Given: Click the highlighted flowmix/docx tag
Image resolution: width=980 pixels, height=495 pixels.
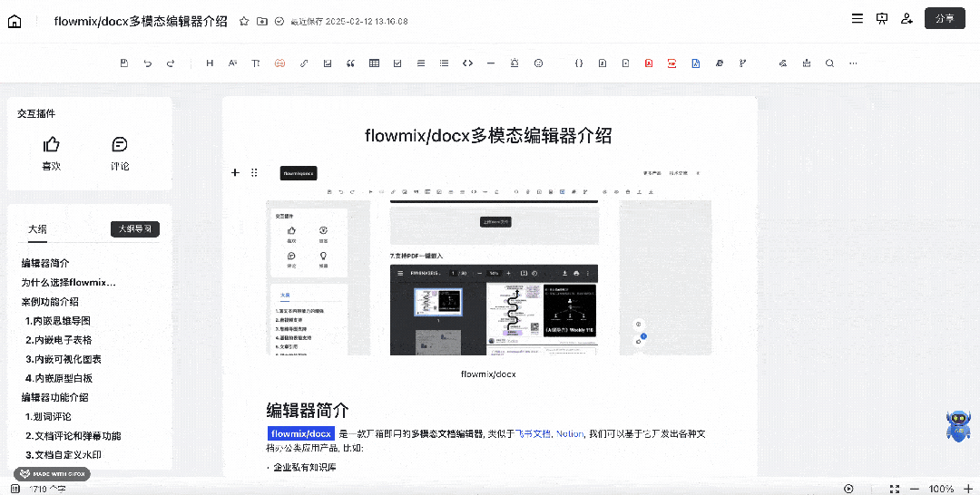Looking at the screenshot, I should pos(301,434).
